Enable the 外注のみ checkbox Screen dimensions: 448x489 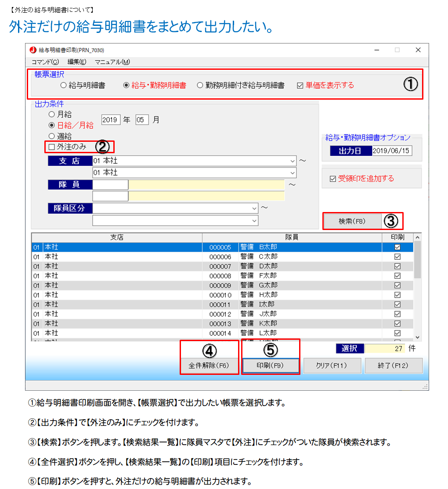pyautogui.click(x=52, y=147)
